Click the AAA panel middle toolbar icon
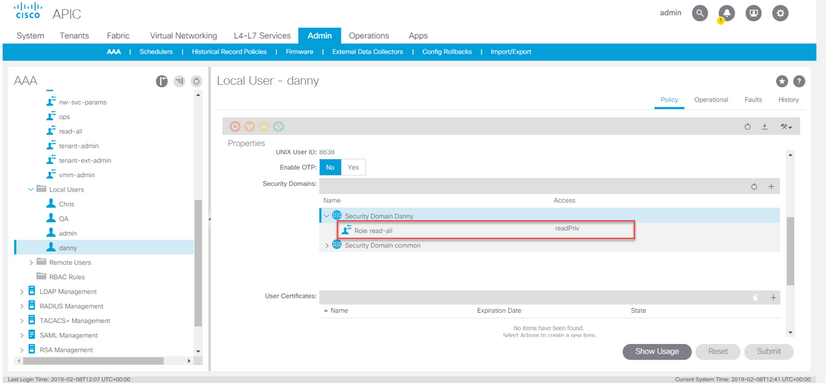Viewport: 828px width, 388px height. click(180, 81)
